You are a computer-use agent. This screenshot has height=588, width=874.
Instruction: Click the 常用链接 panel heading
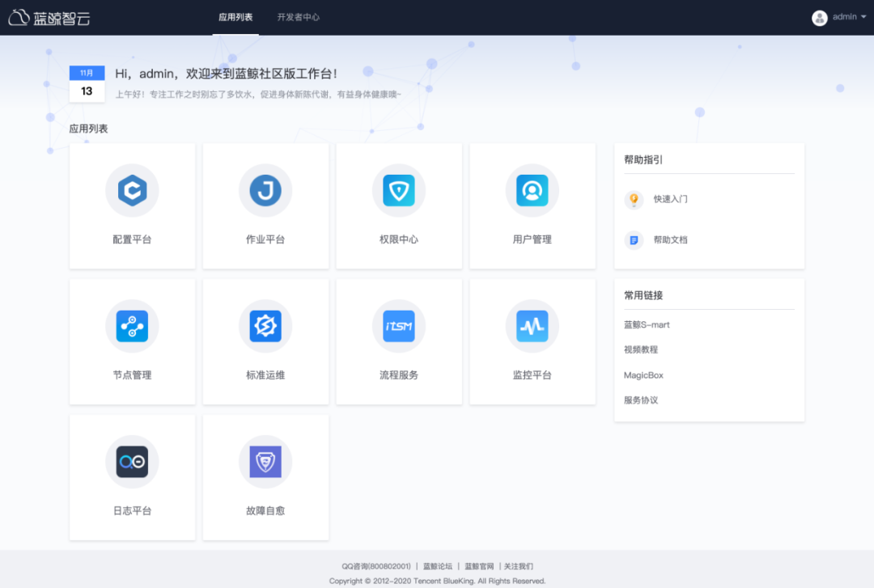pos(643,295)
